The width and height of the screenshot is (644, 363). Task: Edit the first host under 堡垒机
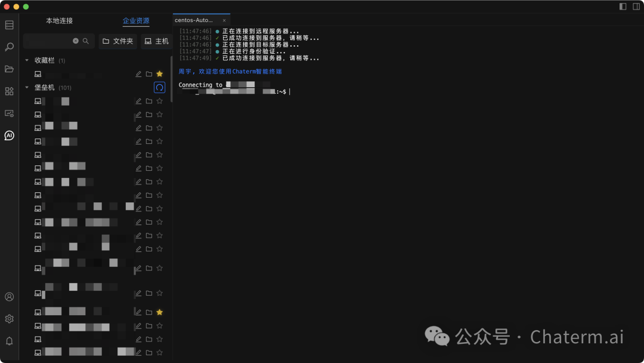pyautogui.click(x=138, y=101)
